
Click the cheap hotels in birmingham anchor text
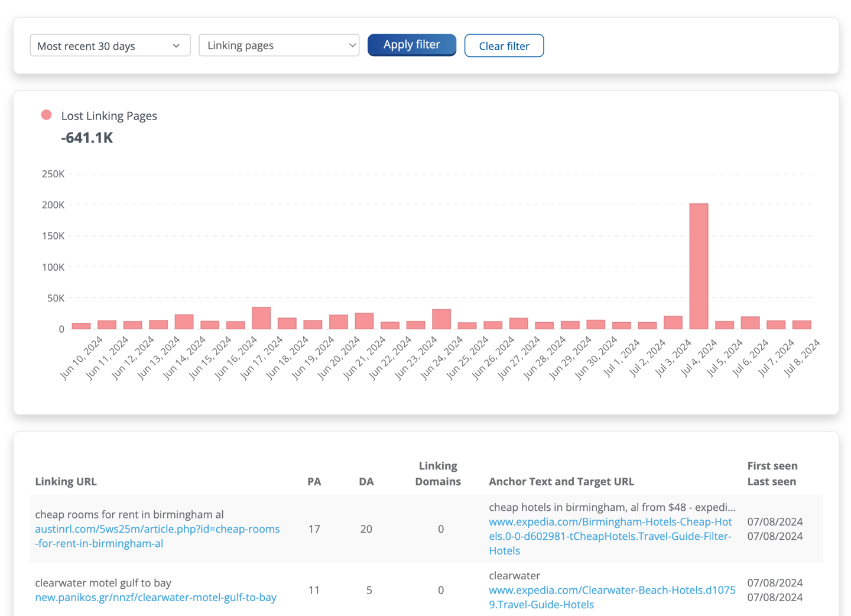tap(612, 507)
